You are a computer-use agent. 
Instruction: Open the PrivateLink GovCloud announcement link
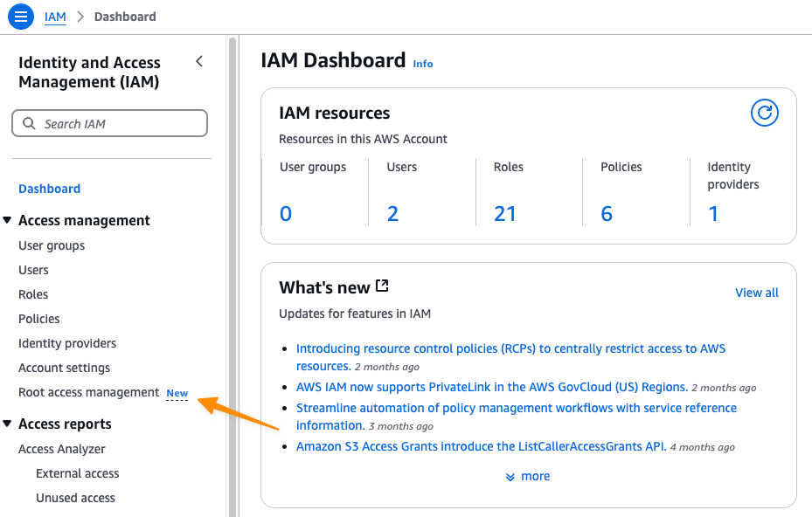pos(492,387)
